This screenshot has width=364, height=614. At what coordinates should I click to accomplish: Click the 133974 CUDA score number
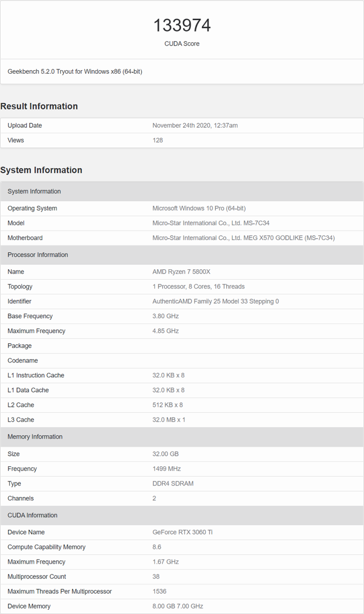pos(182,25)
